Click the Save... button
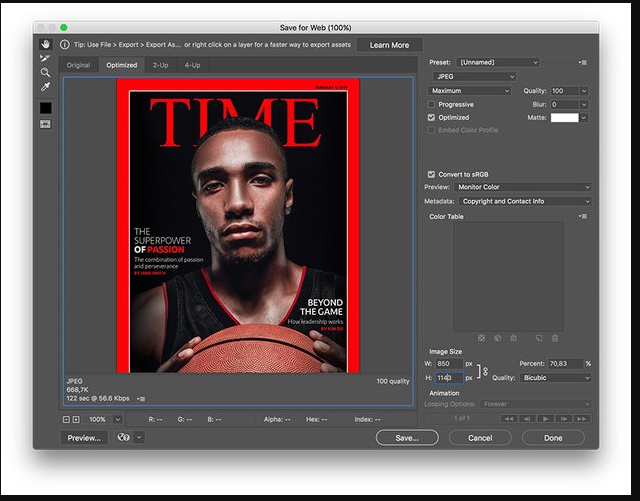The height and width of the screenshot is (501, 640). 407,438
